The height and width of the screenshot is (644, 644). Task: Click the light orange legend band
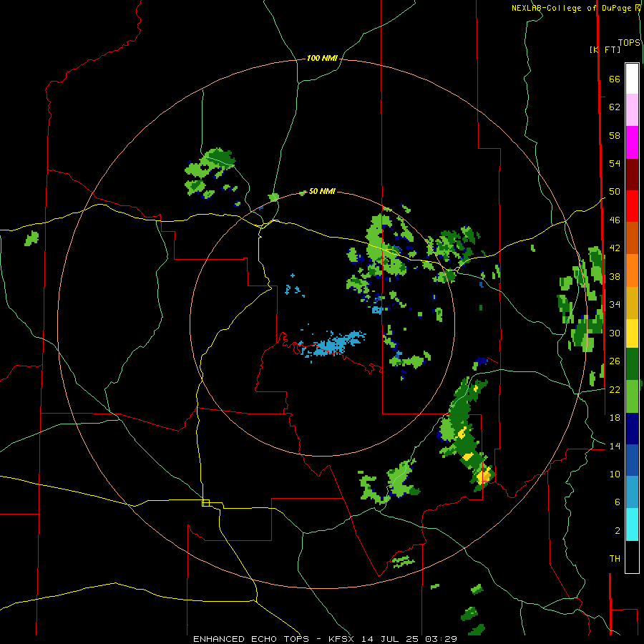[x=632, y=270]
